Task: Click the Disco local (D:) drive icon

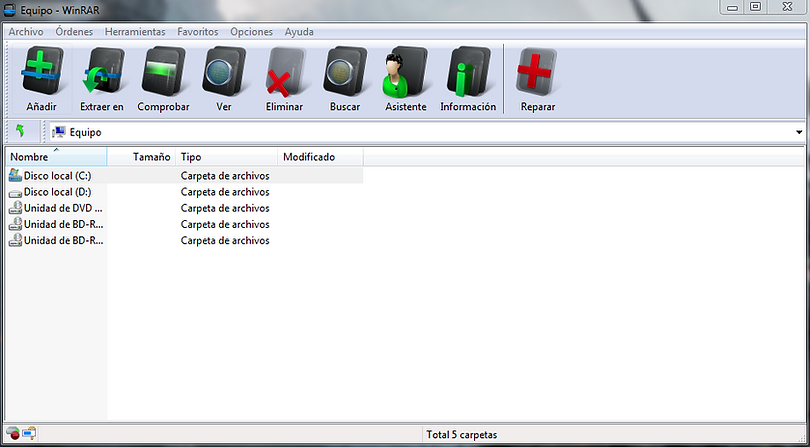Action: tap(15, 192)
